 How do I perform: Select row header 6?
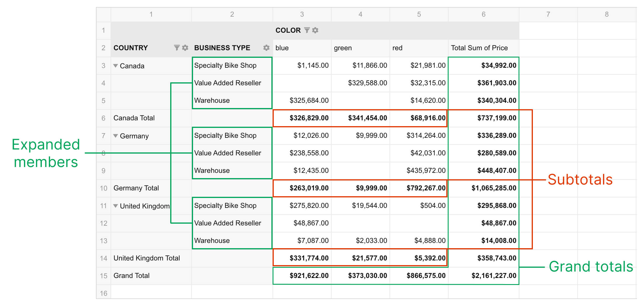point(104,118)
